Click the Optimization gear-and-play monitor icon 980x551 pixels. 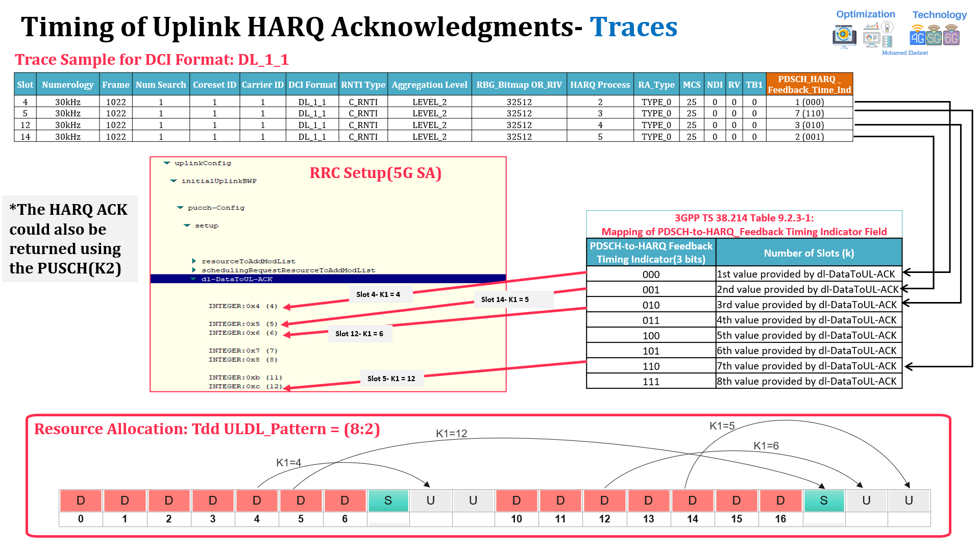(845, 35)
